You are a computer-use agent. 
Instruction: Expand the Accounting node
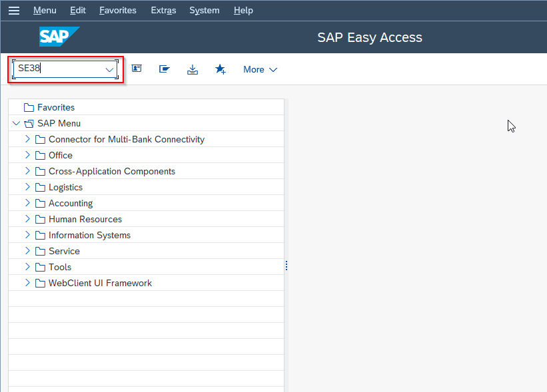pos(27,203)
